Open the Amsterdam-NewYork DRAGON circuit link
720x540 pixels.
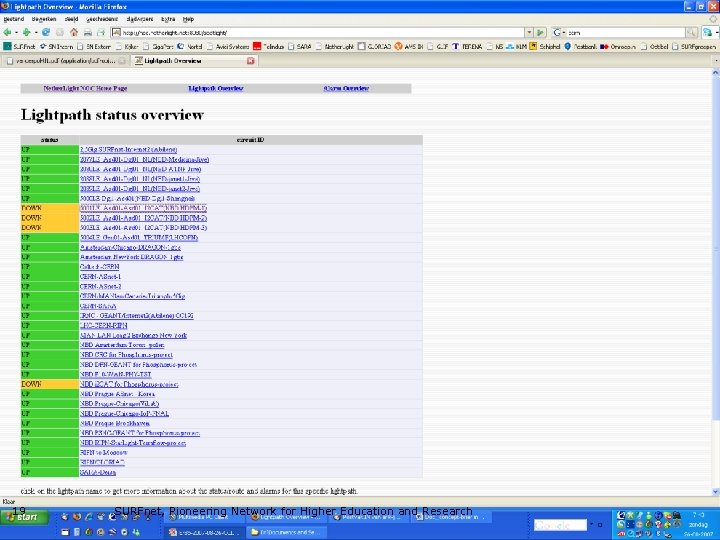[131, 257]
